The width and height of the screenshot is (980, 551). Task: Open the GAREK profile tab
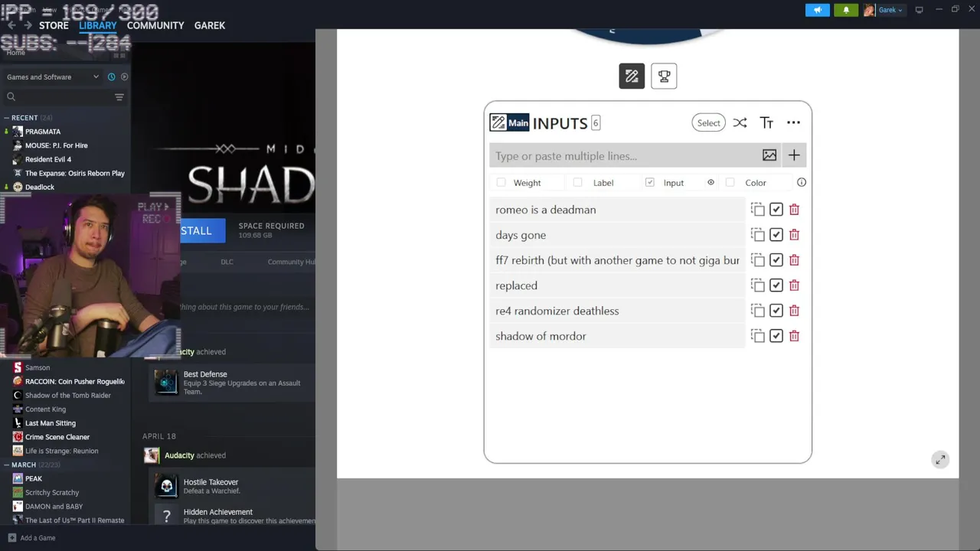[x=210, y=25]
